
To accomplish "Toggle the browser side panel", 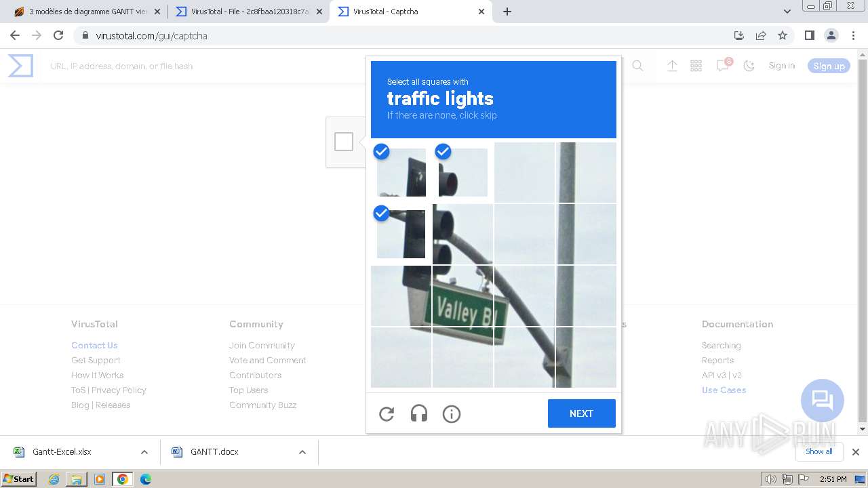I will (809, 35).
